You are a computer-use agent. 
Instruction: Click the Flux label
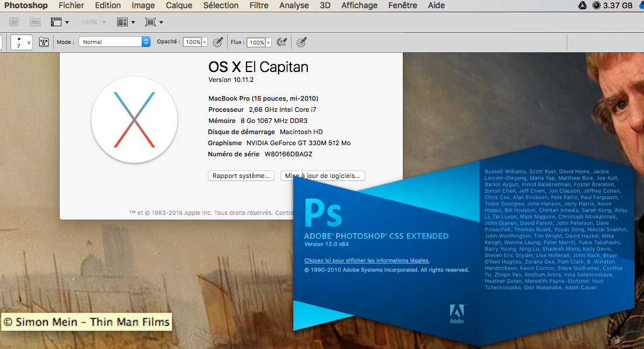(x=237, y=42)
